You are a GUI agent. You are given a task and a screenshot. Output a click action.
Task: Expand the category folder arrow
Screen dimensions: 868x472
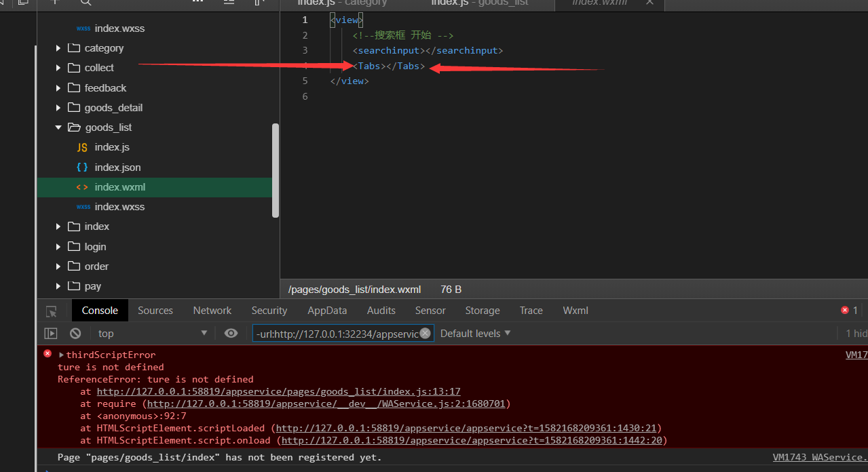click(x=58, y=48)
